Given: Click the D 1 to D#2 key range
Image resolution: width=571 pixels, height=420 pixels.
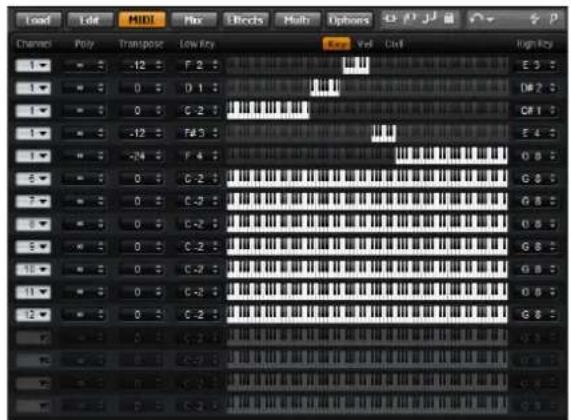Looking at the screenshot, I should (325, 88).
